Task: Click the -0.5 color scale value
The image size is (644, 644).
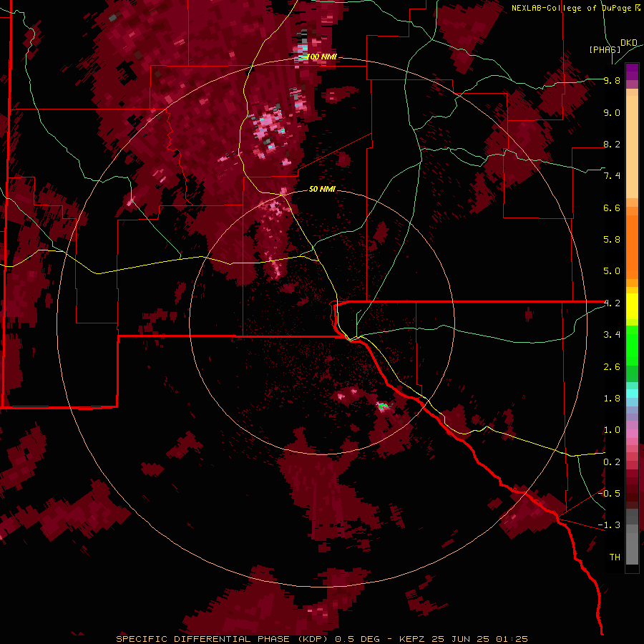Action: coord(609,494)
